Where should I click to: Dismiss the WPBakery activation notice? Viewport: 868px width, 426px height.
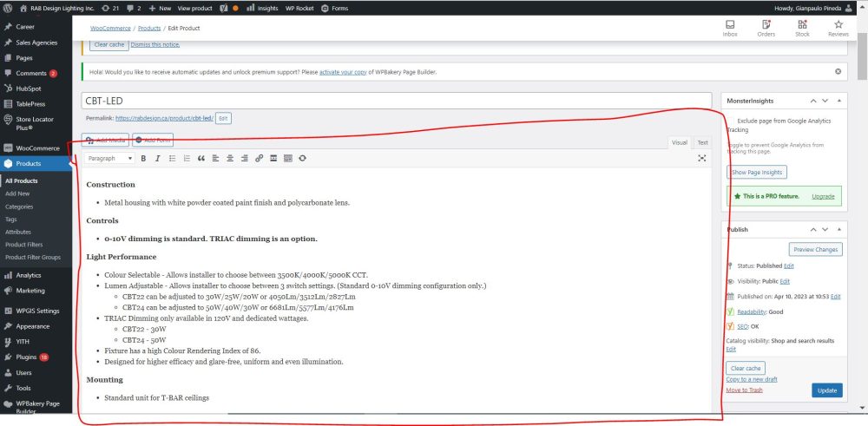838,71
